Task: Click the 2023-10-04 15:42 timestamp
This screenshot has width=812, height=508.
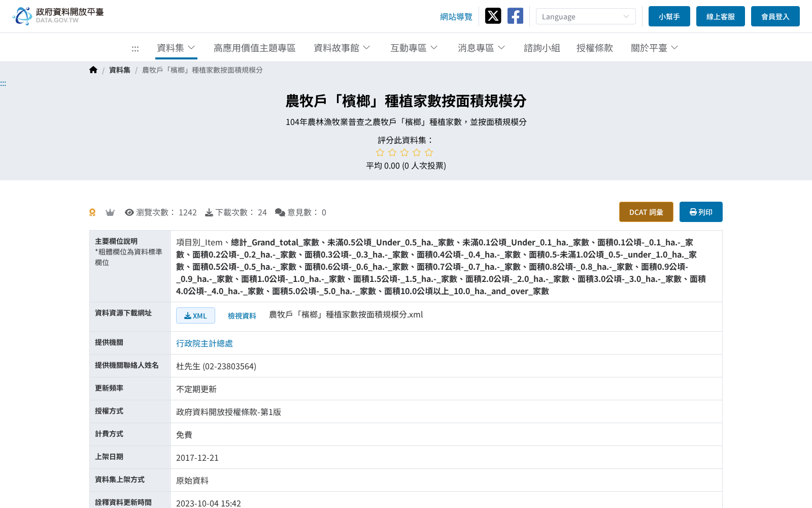Action: (209, 503)
